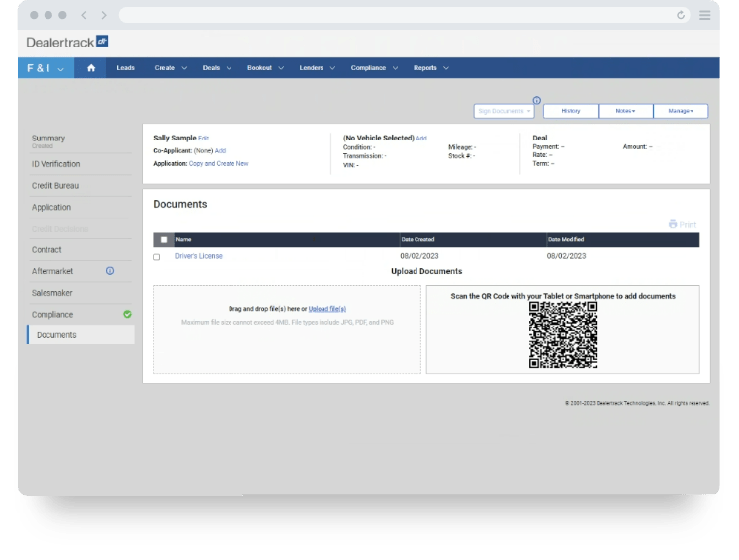Image resolution: width=739 pixels, height=560 pixels.
Task: Open the Sign Documents dropdown
Action: click(504, 111)
